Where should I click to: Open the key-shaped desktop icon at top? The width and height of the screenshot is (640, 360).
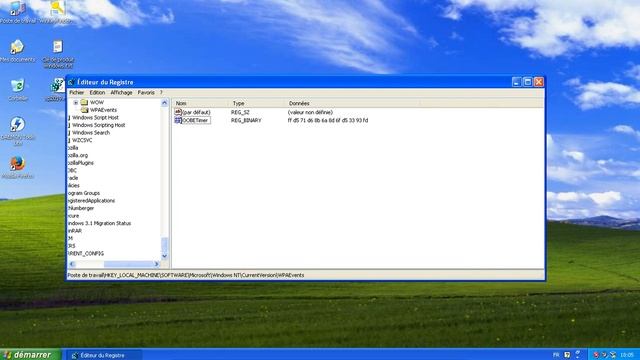tap(58, 8)
